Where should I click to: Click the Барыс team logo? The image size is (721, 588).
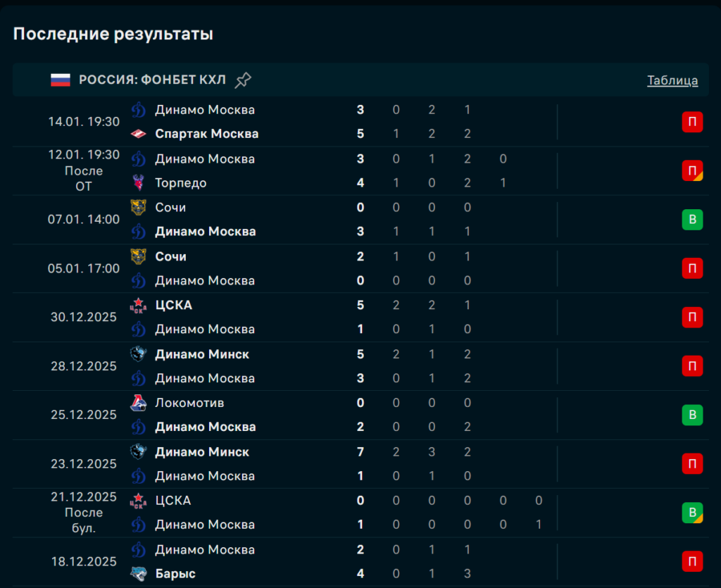pyautogui.click(x=139, y=574)
